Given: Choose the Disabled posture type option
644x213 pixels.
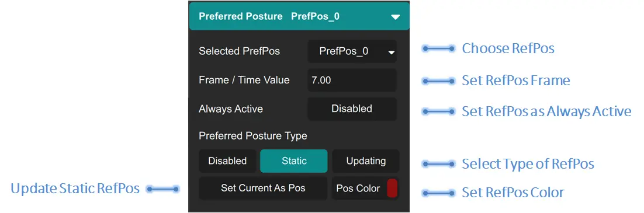Looking at the screenshot, I should coord(227,161).
